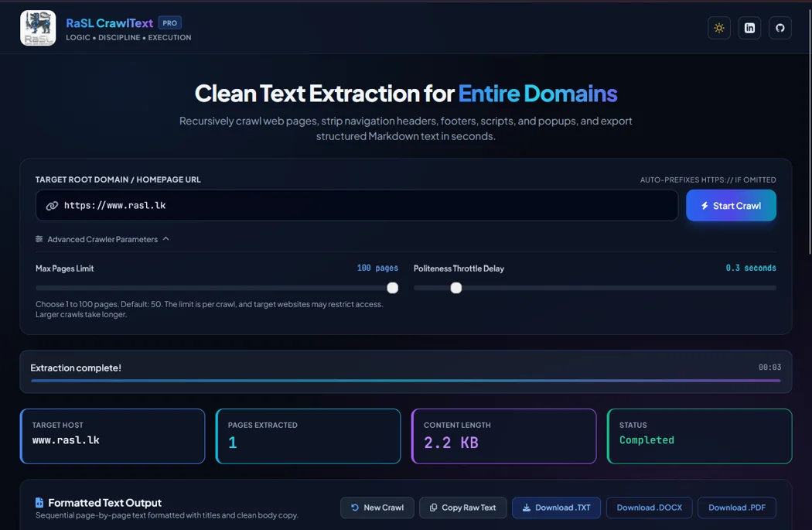Toggle light theme with sun icon
This screenshot has height=530, width=812.
click(x=718, y=28)
